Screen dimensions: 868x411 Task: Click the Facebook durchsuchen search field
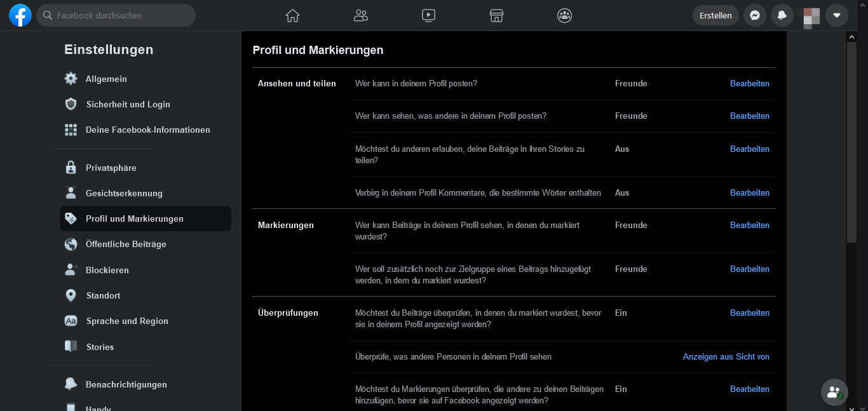[x=116, y=15]
